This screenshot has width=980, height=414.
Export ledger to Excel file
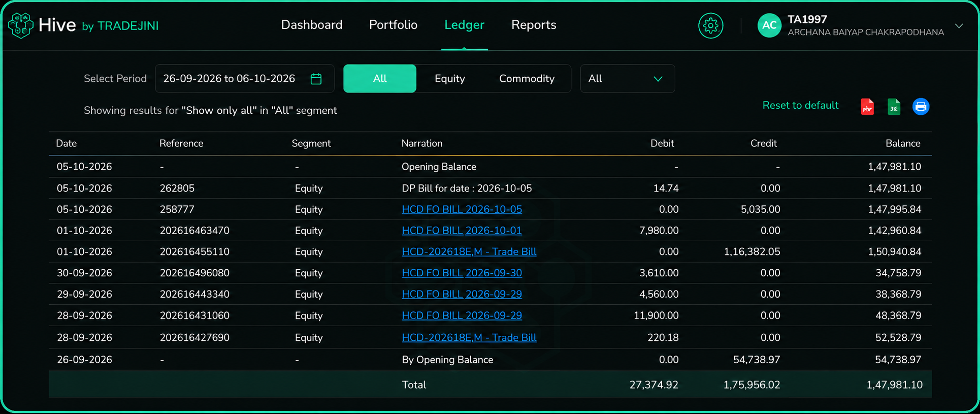point(894,107)
